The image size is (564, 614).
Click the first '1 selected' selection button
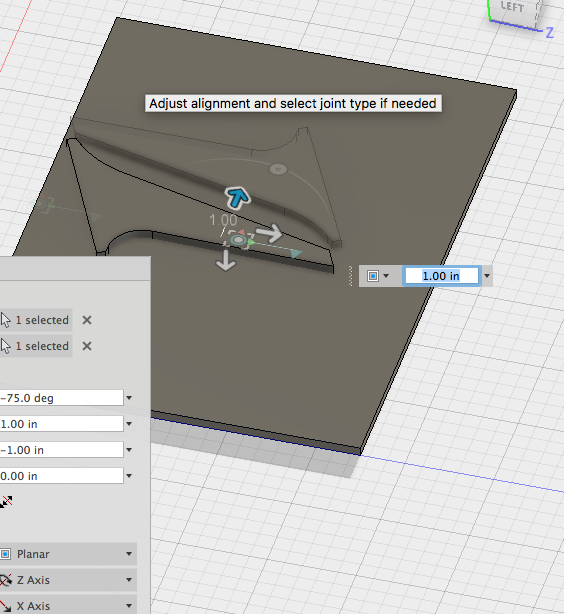pos(36,320)
